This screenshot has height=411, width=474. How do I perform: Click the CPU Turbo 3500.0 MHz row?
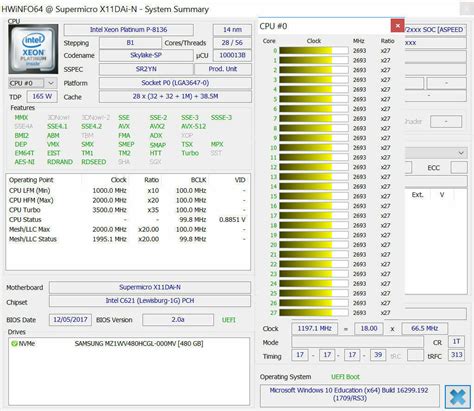pos(128,210)
